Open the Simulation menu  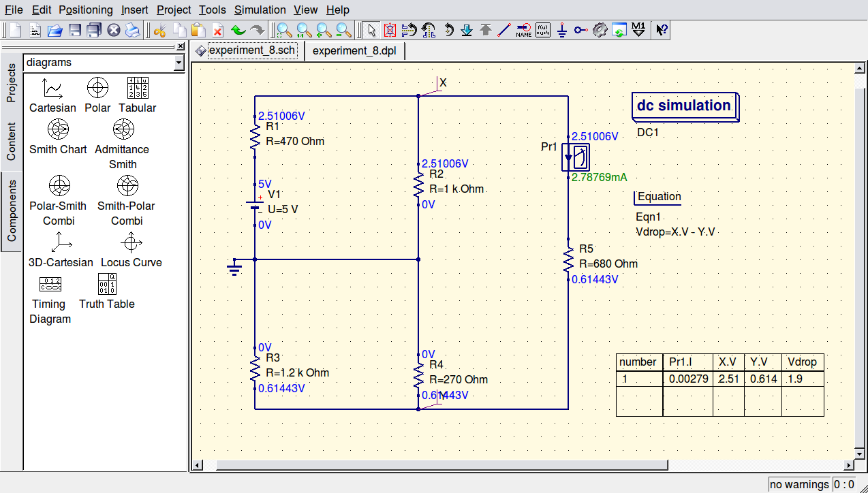tap(260, 10)
